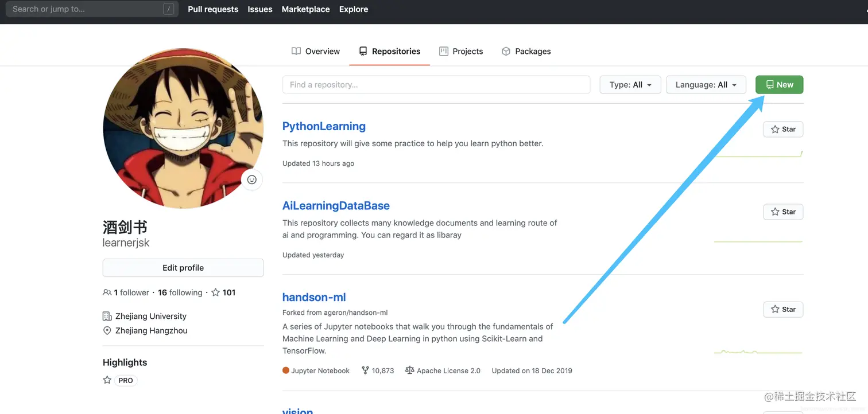Click the Updated on 18 Dec 2019 text
Screen dimensions: 868x414
532,370
